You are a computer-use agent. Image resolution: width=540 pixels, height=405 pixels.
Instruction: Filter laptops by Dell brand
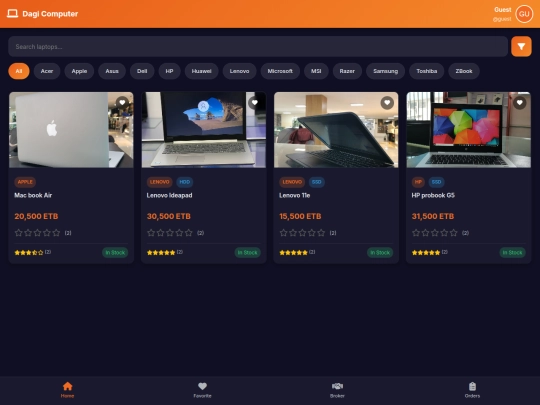pos(142,71)
